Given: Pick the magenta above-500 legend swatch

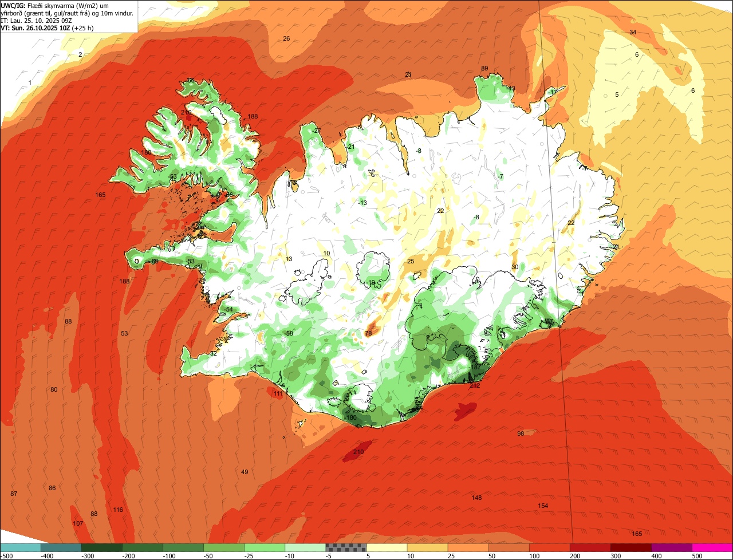Looking at the screenshot, I should pyautogui.click(x=712, y=547).
